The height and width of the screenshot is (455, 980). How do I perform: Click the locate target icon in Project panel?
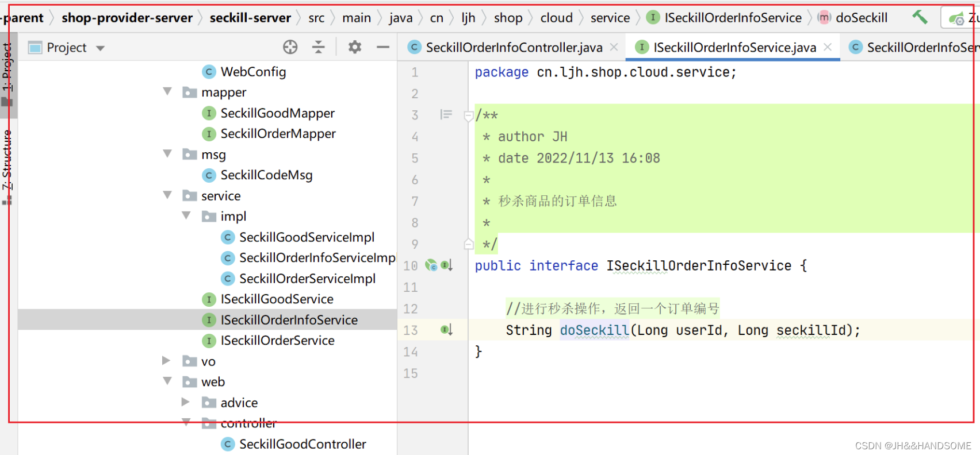pos(290,47)
